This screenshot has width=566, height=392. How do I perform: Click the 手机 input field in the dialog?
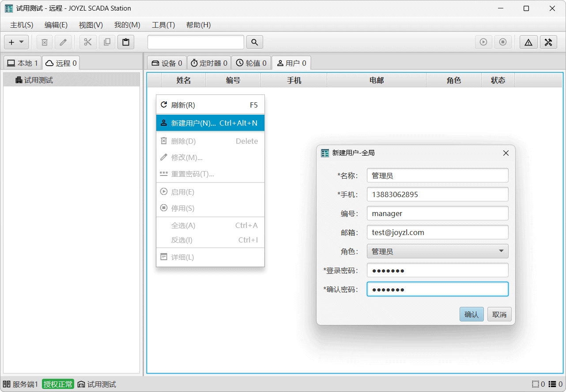click(x=438, y=194)
